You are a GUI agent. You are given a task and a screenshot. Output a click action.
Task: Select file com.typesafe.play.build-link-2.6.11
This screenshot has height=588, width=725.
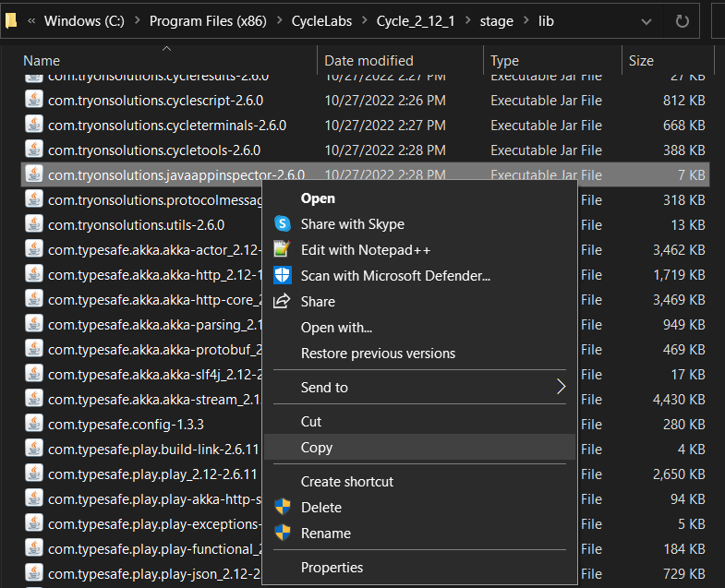tap(153, 450)
